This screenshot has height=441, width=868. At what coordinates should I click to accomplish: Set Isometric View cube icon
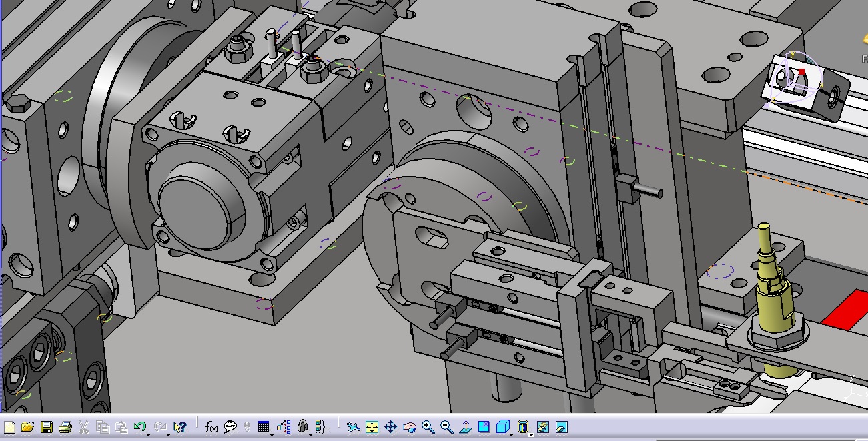503,426
